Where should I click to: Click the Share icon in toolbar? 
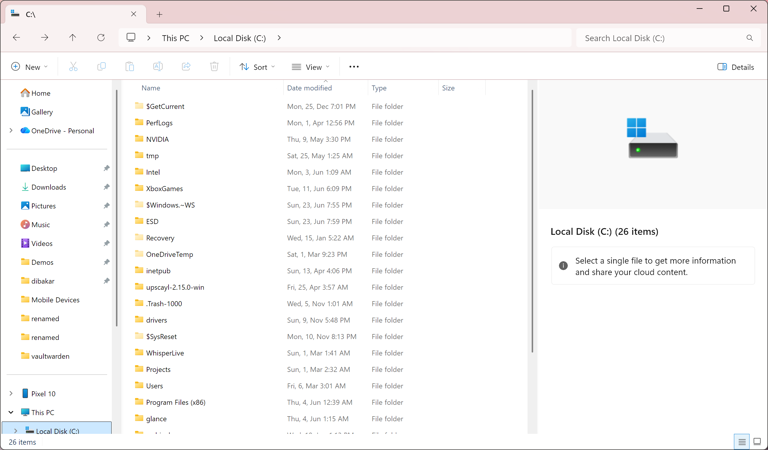pos(186,67)
